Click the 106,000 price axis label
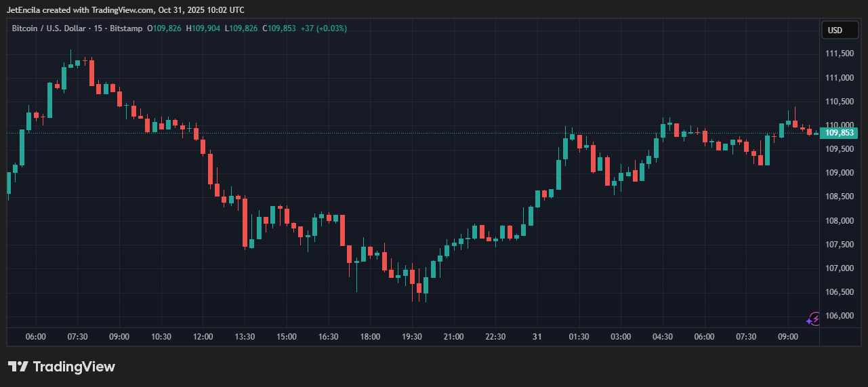 (838, 316)
